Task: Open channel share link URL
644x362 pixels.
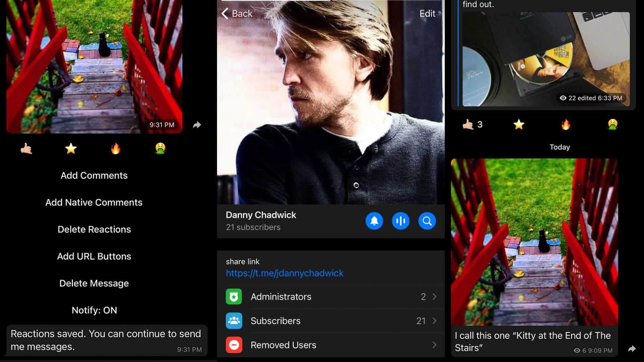Action: pyautogui.click(x=284, y=273)
